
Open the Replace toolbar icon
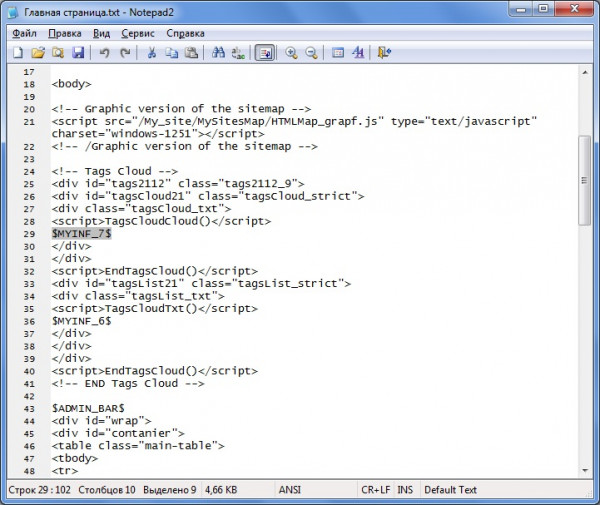click(238, 52)
